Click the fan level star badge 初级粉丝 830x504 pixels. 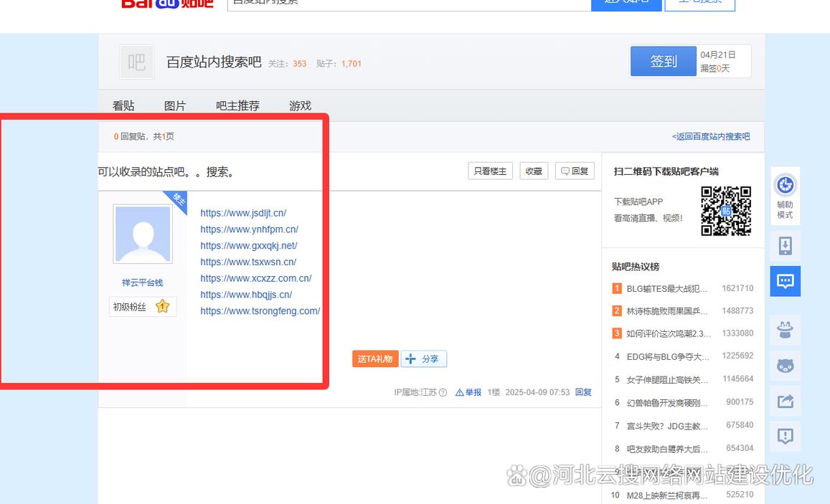142,306
